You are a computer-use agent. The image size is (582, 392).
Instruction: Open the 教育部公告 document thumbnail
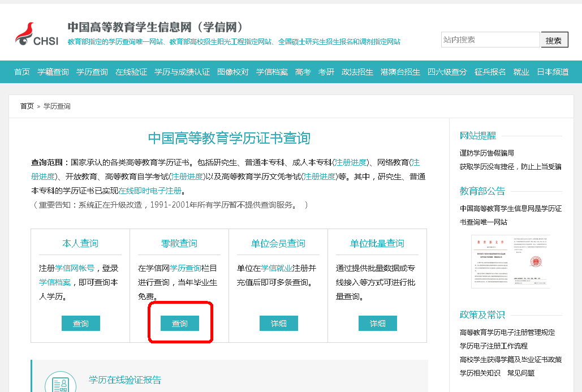(x=510, y=261)
